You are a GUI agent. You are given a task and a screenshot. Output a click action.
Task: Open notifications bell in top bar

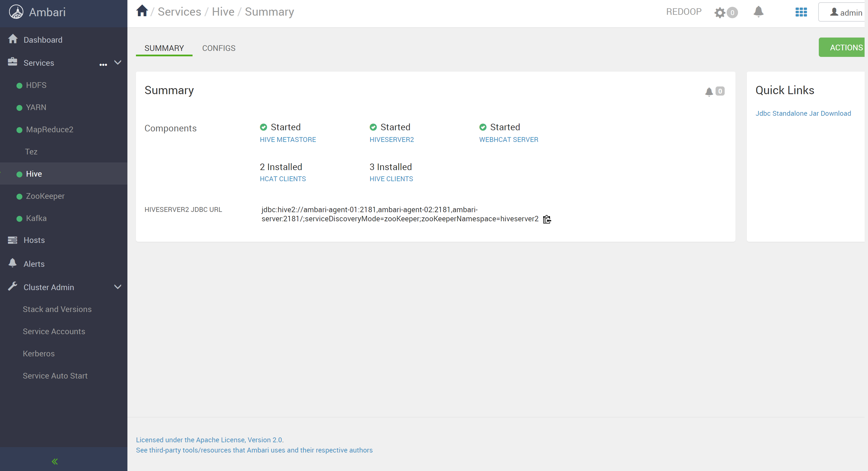click(x=758, y=12)
